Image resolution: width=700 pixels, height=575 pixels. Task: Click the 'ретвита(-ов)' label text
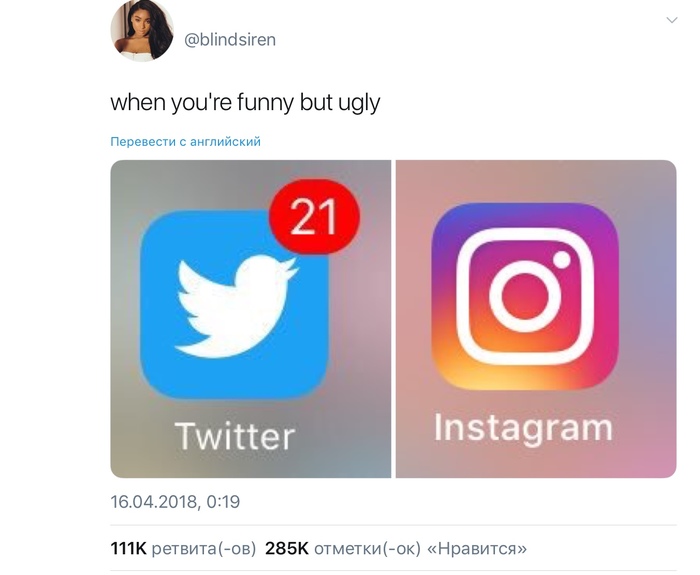point(204,548)
